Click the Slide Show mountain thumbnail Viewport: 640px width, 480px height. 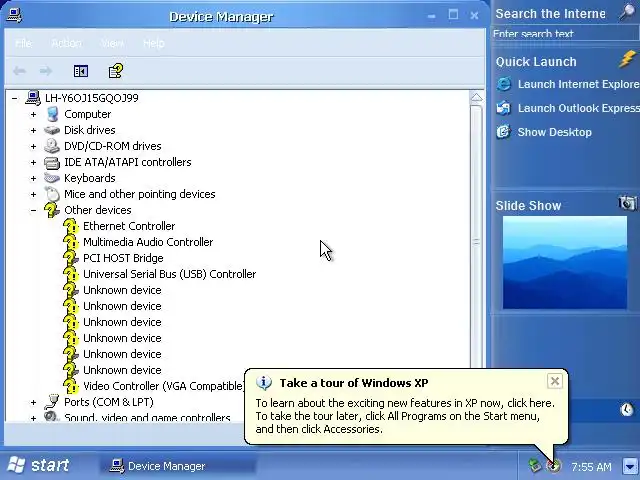[564, 262]
